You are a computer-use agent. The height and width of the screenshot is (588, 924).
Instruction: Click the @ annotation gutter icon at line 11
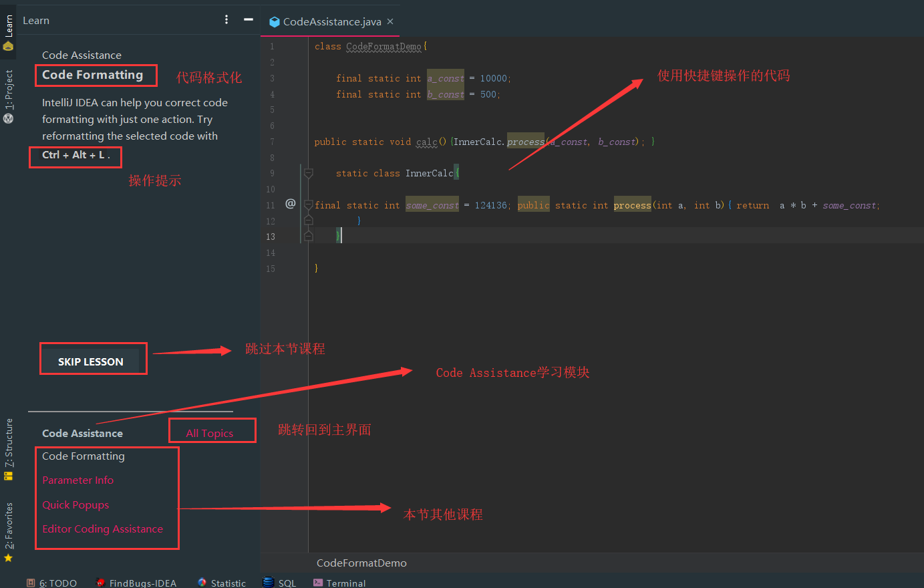(290, 203)
